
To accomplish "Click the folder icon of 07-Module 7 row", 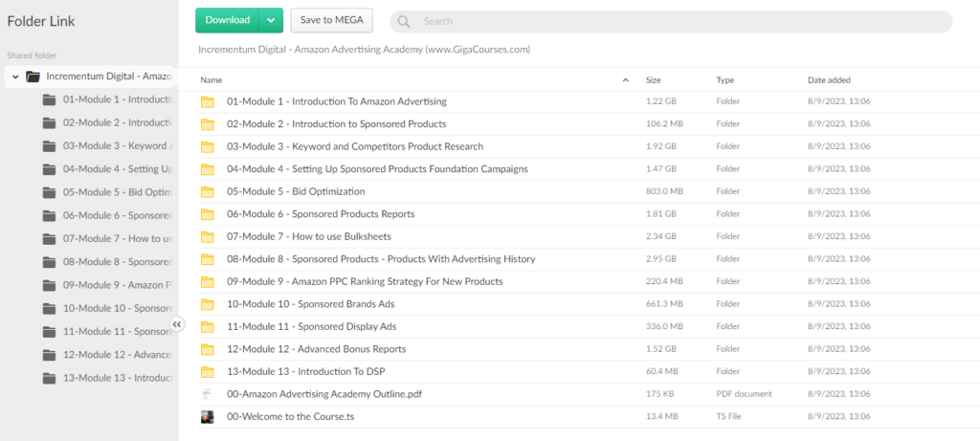I will click(x=208, y=236).
